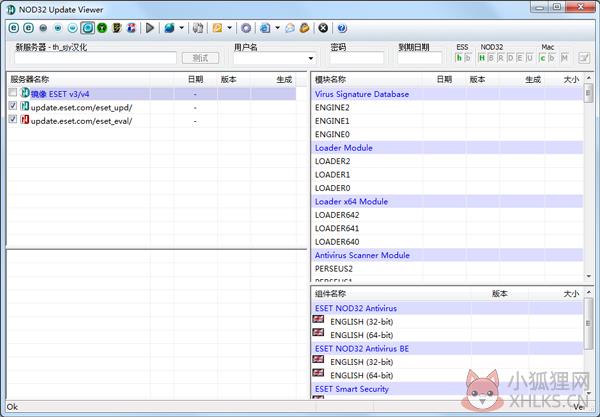
Task: Click the green icon beside update.eset.com/eset_upd/
Action: 25,106
